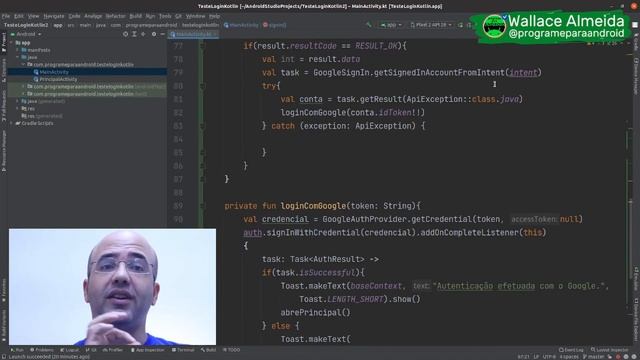Open the Resource Manager side tab
The width and height of the screenshot is (640, 360).
pos(3,151)
